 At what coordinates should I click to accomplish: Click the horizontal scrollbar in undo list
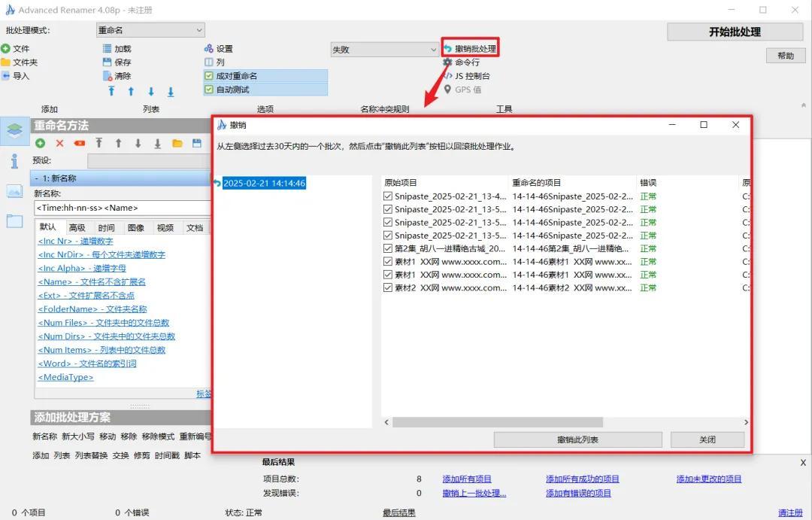pos(497,422)
